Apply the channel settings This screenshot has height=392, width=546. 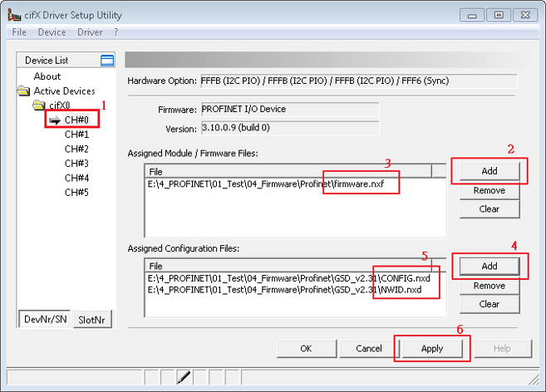coord(432,349)
